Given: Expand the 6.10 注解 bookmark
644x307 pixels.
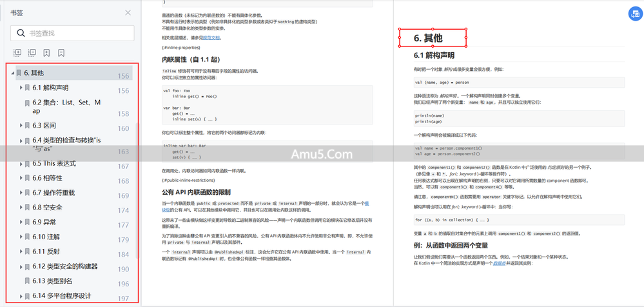Looking at the screenshot, I should pos(21,237).
